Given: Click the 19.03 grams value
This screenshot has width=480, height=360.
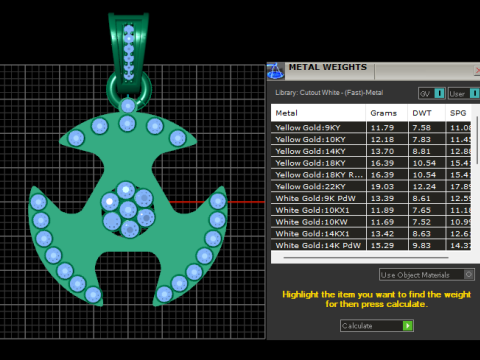Looking at the screenshot, I should tap(382, 187).
